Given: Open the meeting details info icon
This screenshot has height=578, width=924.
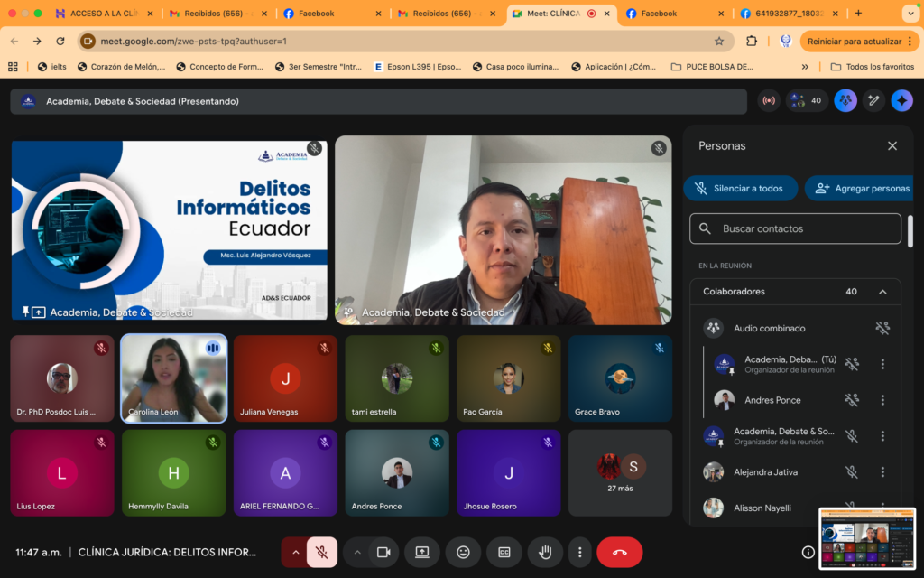Looking at the screenshot, I should (x=808, y=552).
